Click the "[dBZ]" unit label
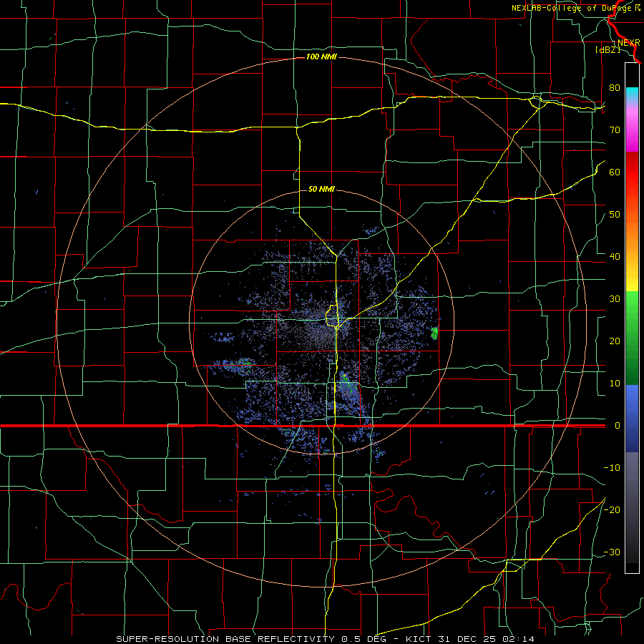The image size is (644, 644). pos(608,49)
